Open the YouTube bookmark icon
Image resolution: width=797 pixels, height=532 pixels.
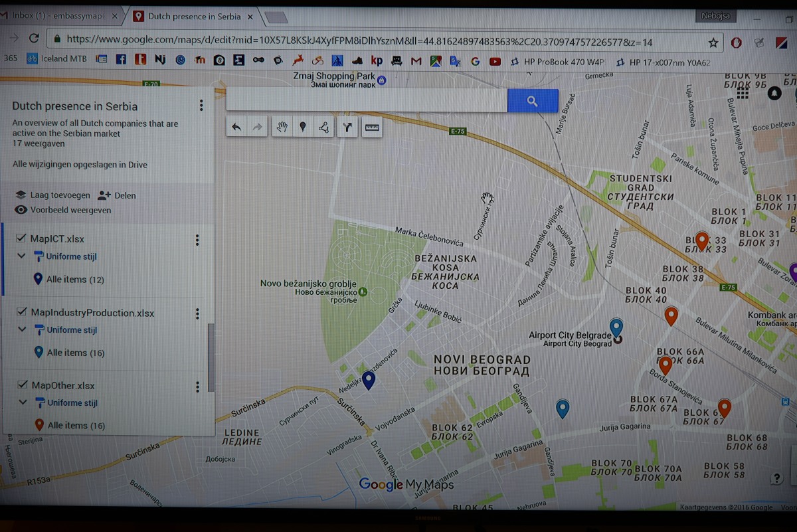495,62
